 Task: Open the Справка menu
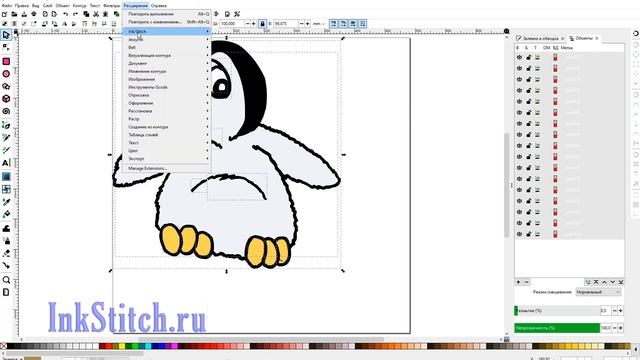pyautogui.click(x=158, y=6)
